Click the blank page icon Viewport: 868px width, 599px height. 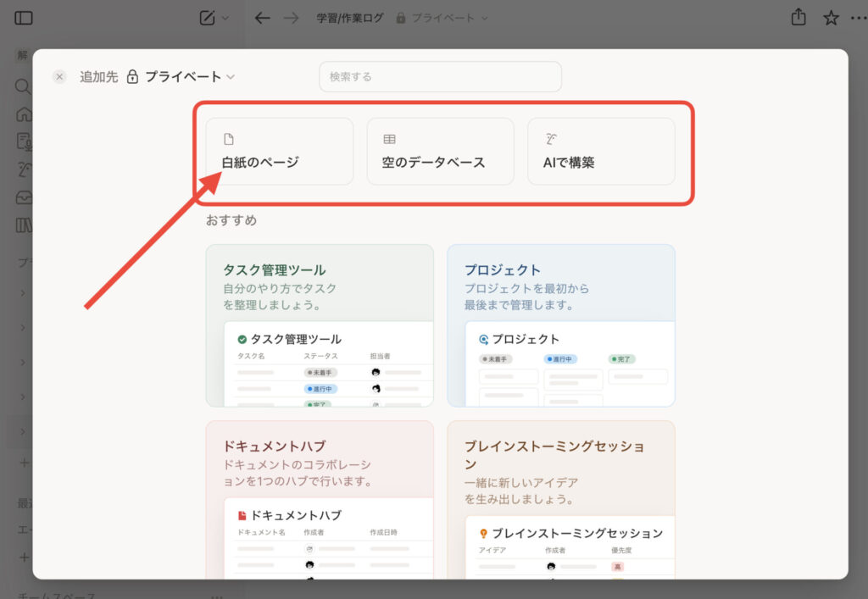(229, 139)
